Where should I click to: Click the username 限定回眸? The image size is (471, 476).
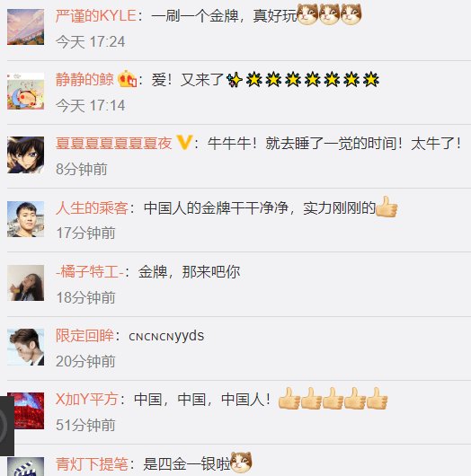click(x=84, y=336)
